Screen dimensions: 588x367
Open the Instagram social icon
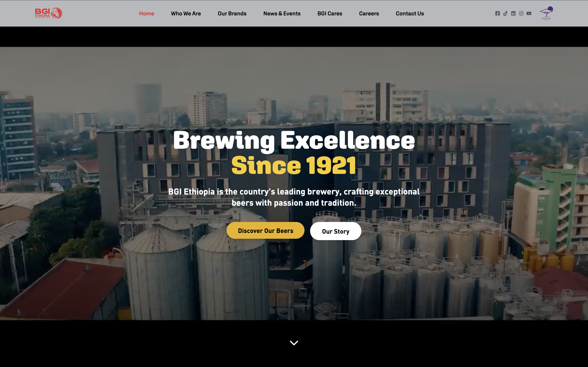[521, 13]
